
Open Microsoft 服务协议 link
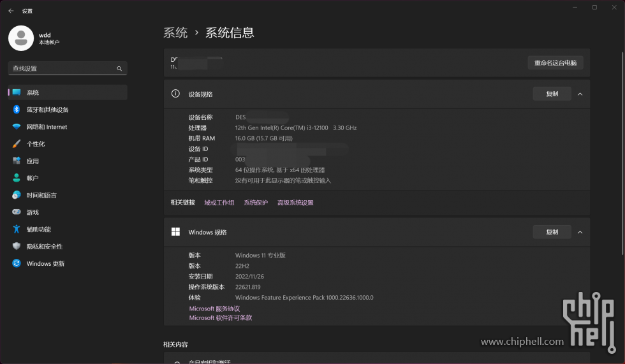pos(214,309)
